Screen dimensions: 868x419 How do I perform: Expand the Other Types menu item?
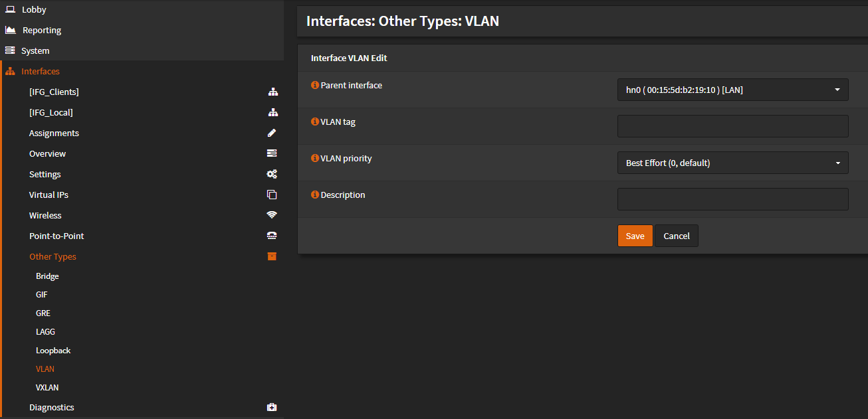click(53, 256)
